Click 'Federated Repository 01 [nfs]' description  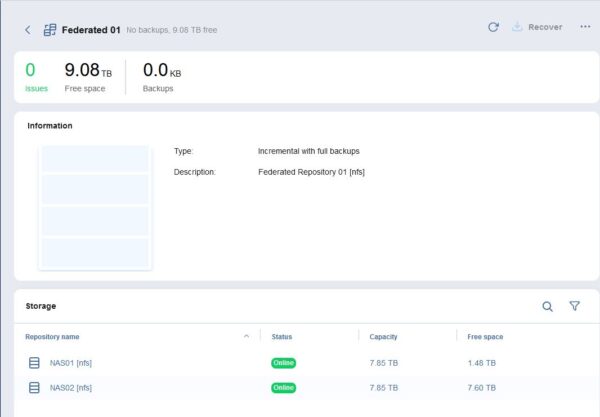click(311, 172)
